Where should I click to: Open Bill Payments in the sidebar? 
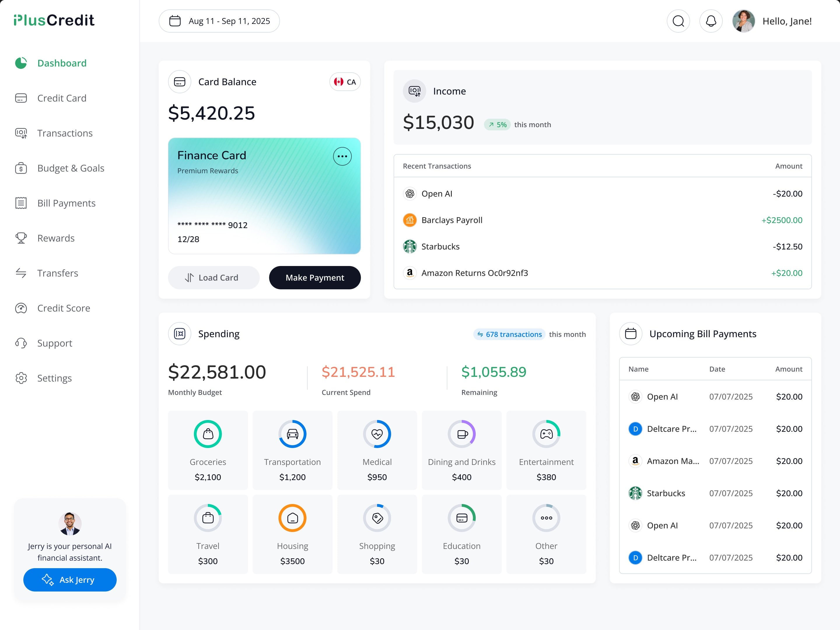click(55, 203)
